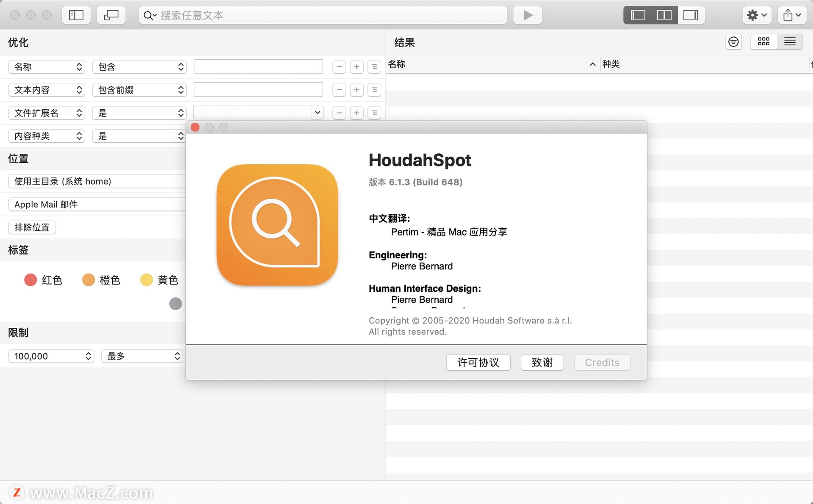Open options menu for 文件扩展名 row
Image resolution: width=813 pixels, height=504 pixels.
[x=374, y=113]
